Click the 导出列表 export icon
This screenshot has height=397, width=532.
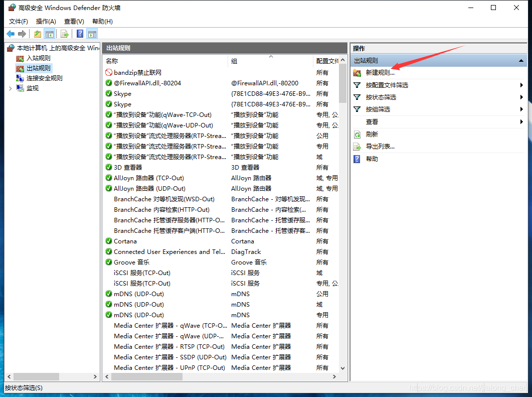pos(357,147)
